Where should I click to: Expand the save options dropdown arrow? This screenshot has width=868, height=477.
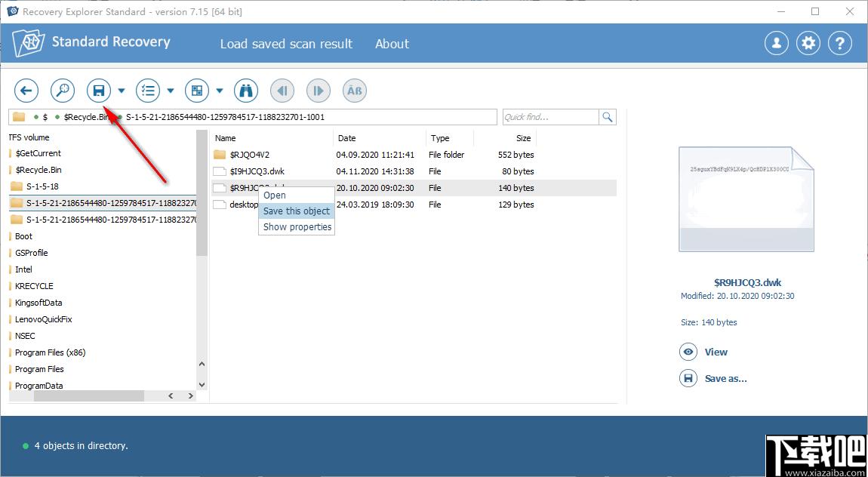(122, 91)
